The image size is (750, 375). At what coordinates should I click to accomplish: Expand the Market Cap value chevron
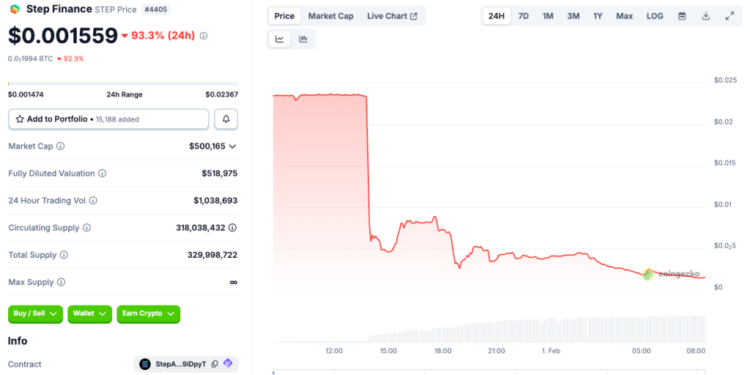(232, 146)
